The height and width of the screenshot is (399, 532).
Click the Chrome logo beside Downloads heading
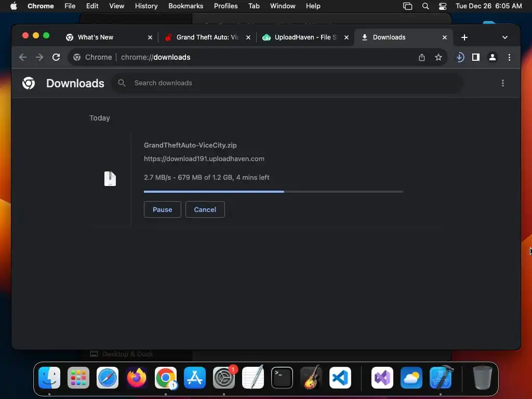click(29, 83)
